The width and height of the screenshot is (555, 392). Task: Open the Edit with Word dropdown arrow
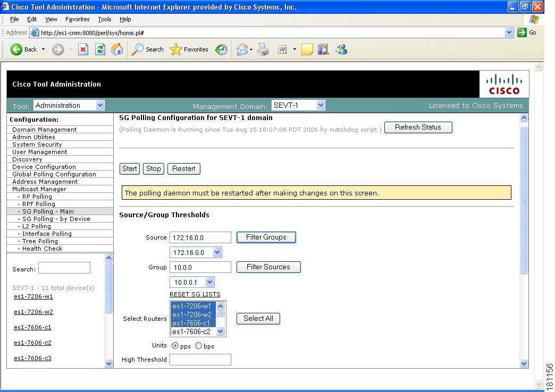coord(295,49)
